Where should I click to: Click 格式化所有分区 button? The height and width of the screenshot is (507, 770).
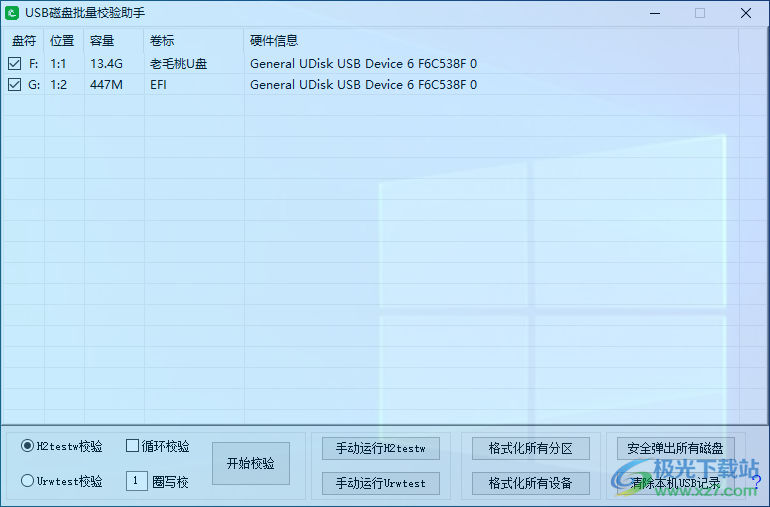coord(531,449)
